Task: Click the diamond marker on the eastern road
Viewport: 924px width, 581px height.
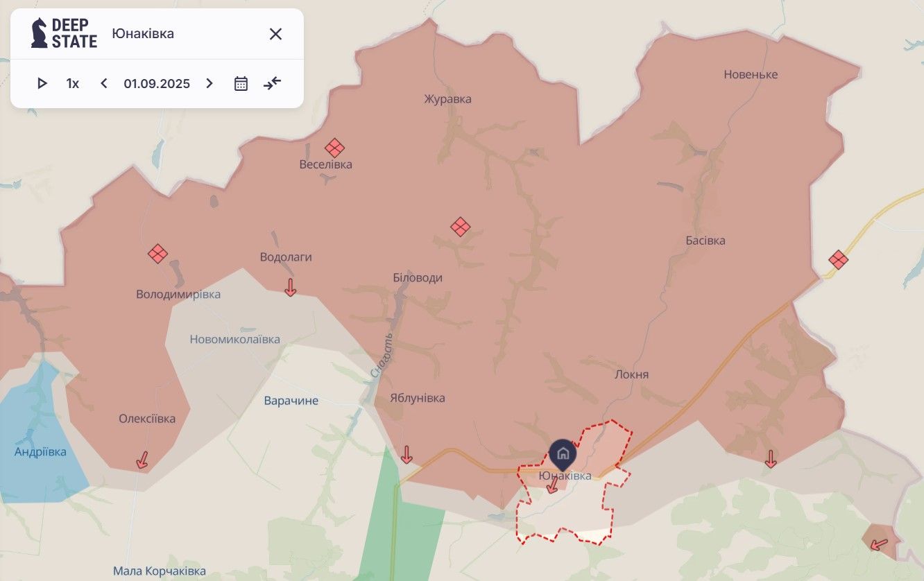Action: pyautogui.click(x=839, y=260)
